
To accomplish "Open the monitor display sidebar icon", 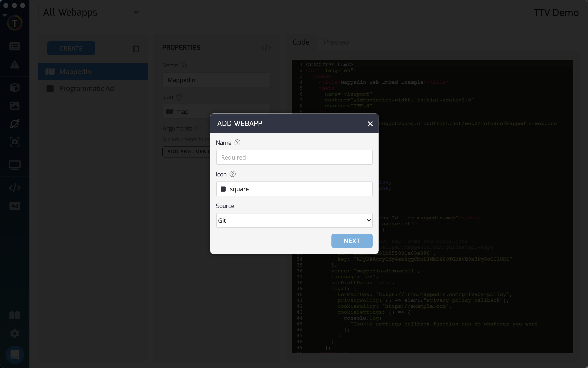I will point(15,165).
